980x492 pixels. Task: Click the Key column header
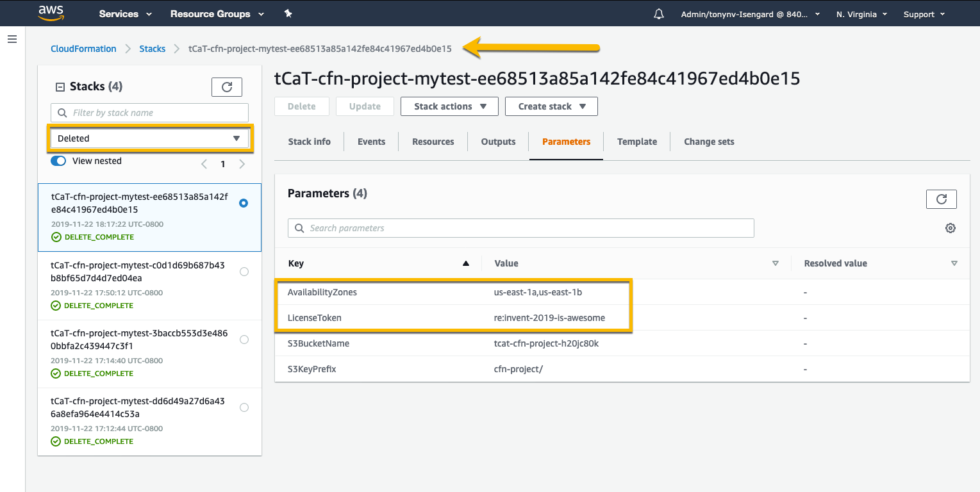pos(296,263)
